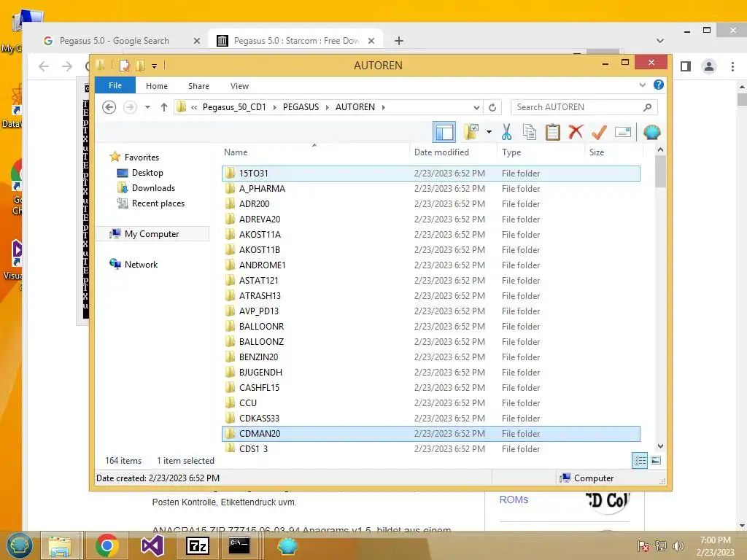Select the BALLOONZ folder
This screenshot has width=747, height=560.
coord(430,341)
